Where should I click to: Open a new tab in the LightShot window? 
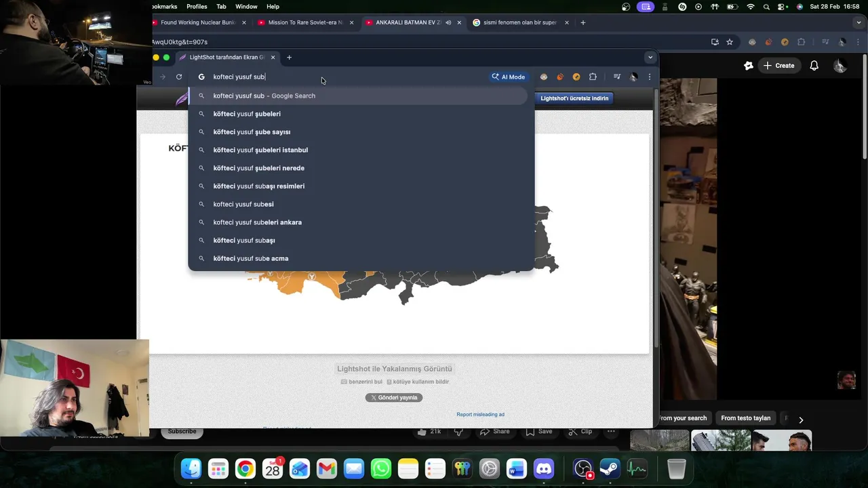coord(289,57)
